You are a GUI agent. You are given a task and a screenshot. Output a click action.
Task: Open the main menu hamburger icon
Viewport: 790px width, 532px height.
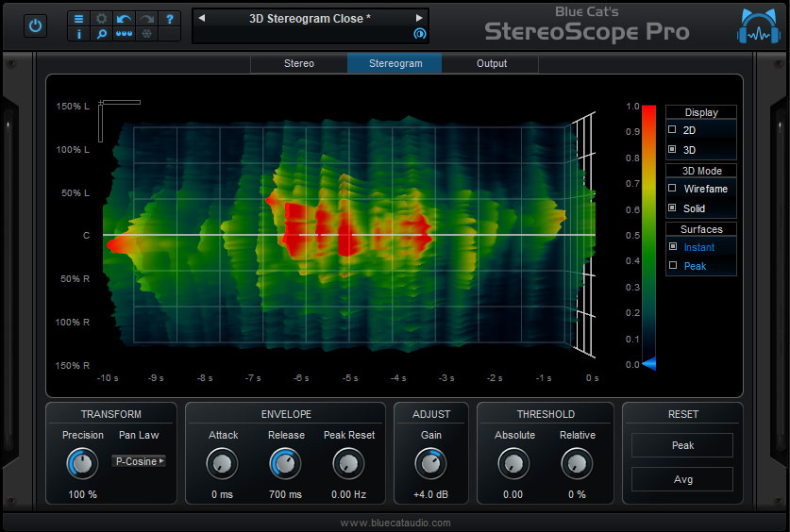[x=78, y=18]
